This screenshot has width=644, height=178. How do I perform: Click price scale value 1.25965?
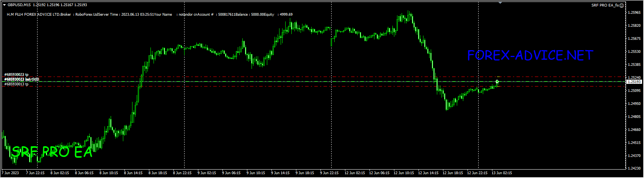tap(634, 13)
